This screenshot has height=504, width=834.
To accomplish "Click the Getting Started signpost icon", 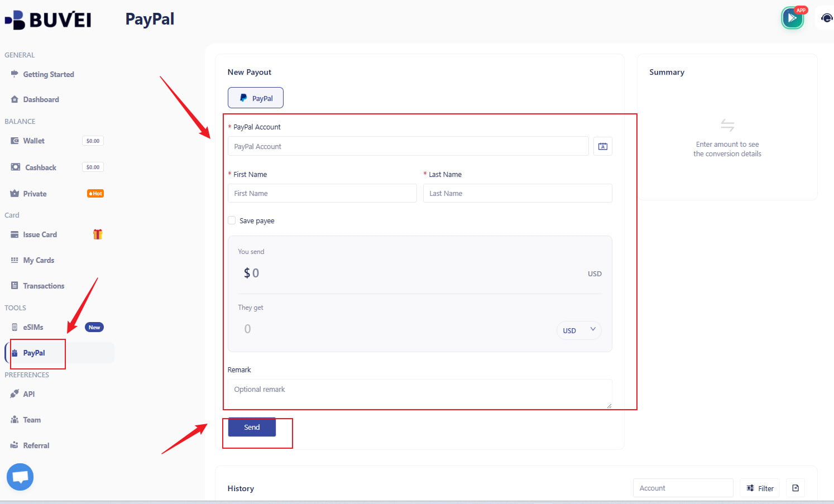I will tap(15, 74).
